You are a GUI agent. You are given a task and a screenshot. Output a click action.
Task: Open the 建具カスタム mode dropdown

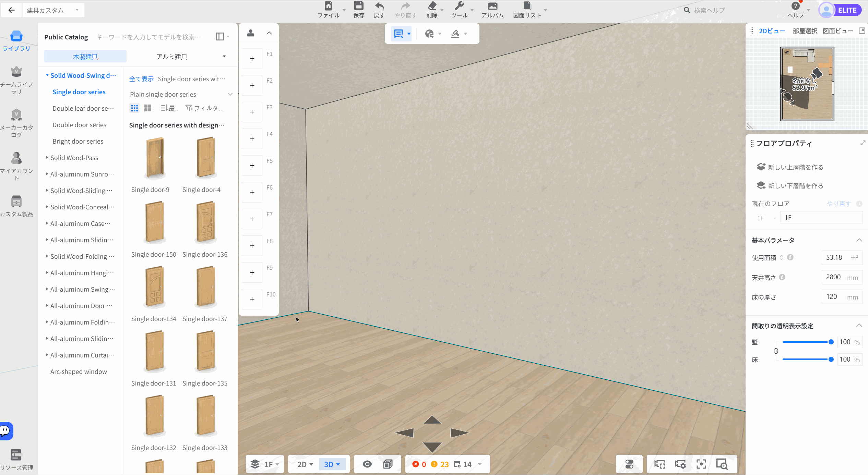53,10
